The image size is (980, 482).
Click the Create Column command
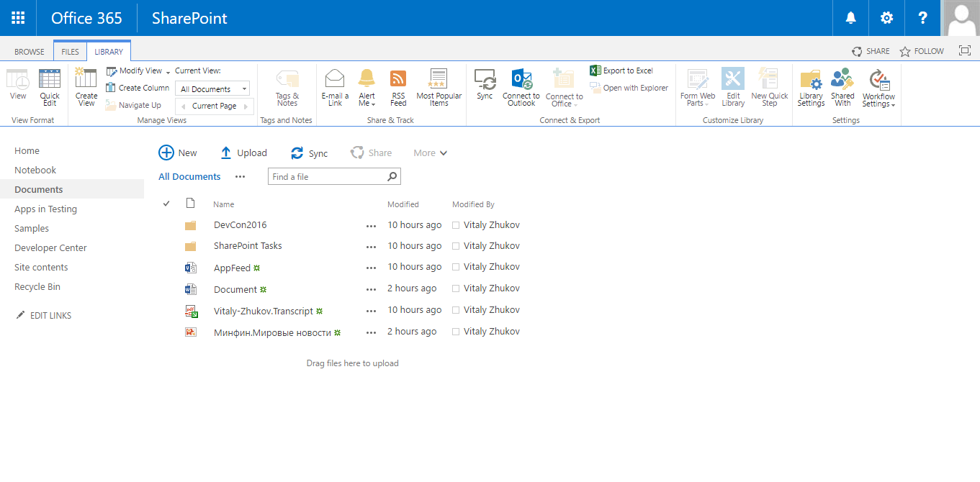click(138, 88)
